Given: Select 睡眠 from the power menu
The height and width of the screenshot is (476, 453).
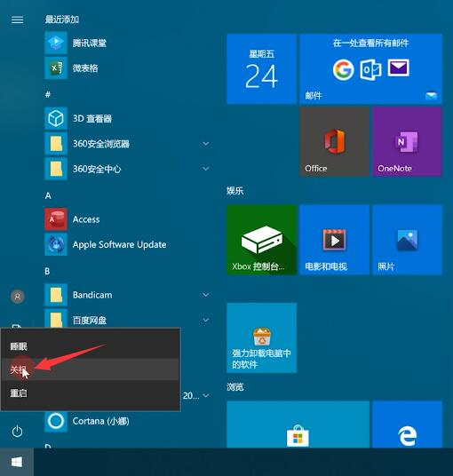Looking at the screenshot, I should 91,346.
